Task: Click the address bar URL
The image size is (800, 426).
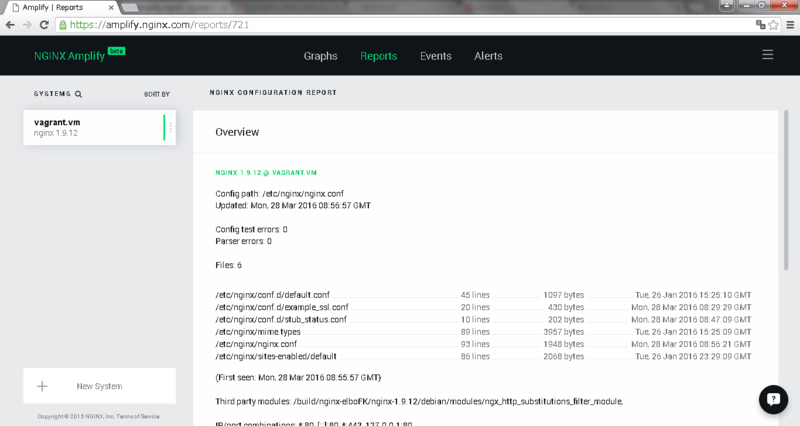Action: pyautogui.click(x=159, y=24)
